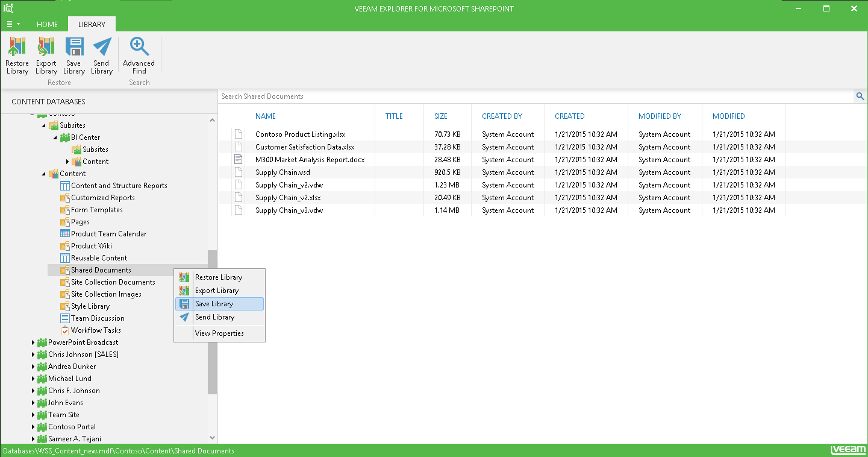Click the Product Wiki library icon
The height and width of the screenshot is (457, 868).
(65, 246)
